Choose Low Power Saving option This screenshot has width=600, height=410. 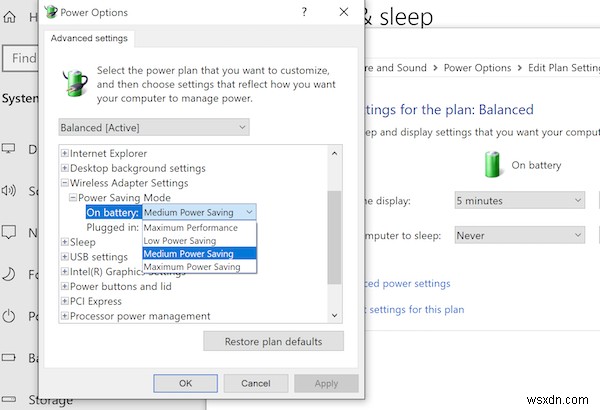point(199,241)
